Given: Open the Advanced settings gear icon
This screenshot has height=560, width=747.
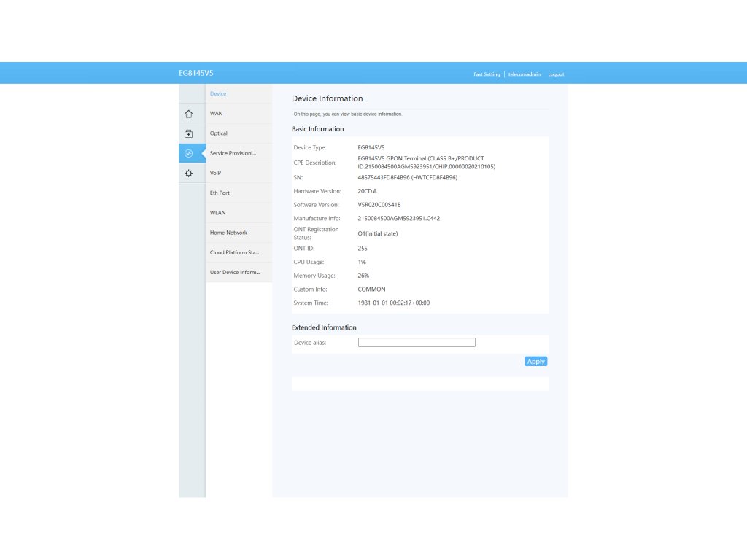Looking at the screenshot, I should pyautogui.click(x=188, y=173).
